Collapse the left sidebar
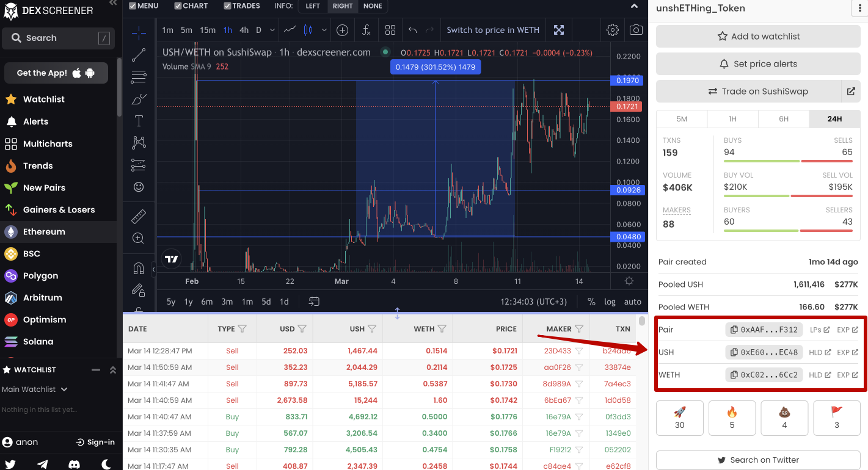Screen dimensions: 868x470 coord(112,3)
